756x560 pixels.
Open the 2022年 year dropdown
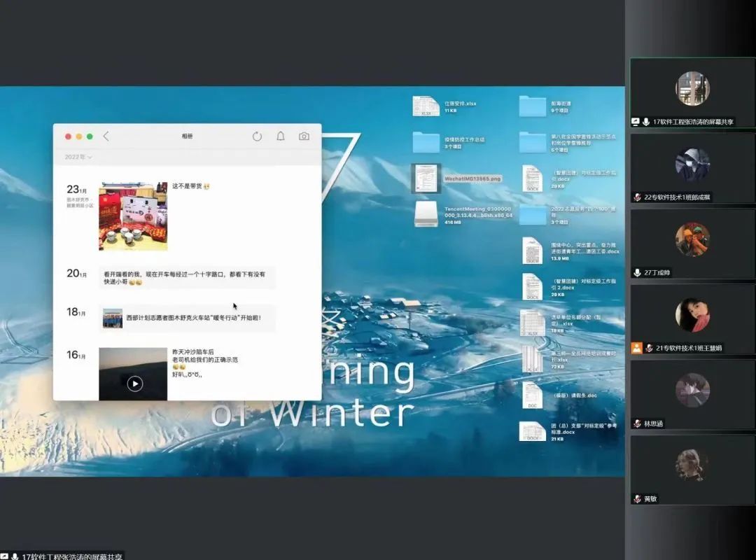coord(79,157)
